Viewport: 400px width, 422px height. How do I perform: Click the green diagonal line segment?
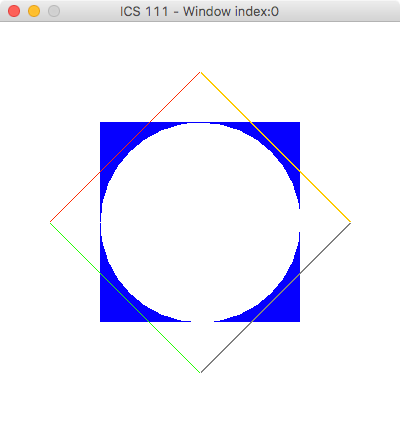[x=125, y=298]
